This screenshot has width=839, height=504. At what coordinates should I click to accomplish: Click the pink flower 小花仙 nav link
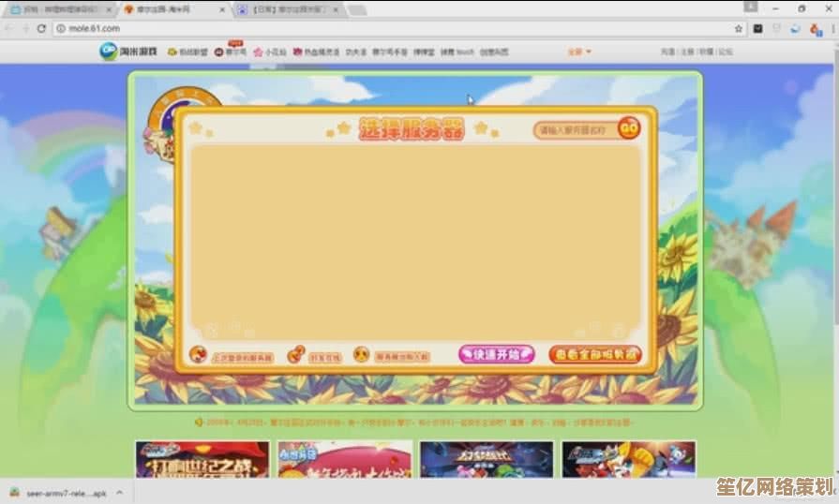coord(270,52)
